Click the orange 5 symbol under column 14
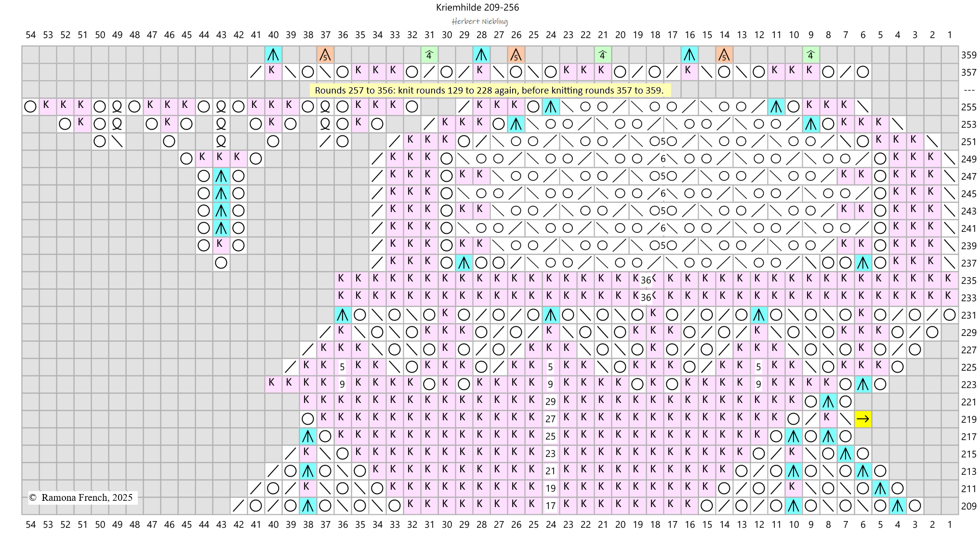This screenshot has height=536, width=980. pos(724,55)
